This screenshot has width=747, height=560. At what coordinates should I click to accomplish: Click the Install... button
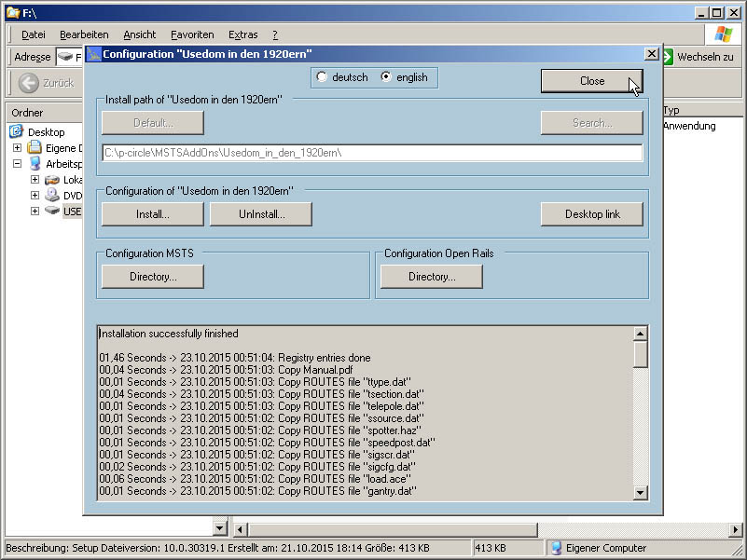pos(152,214)
